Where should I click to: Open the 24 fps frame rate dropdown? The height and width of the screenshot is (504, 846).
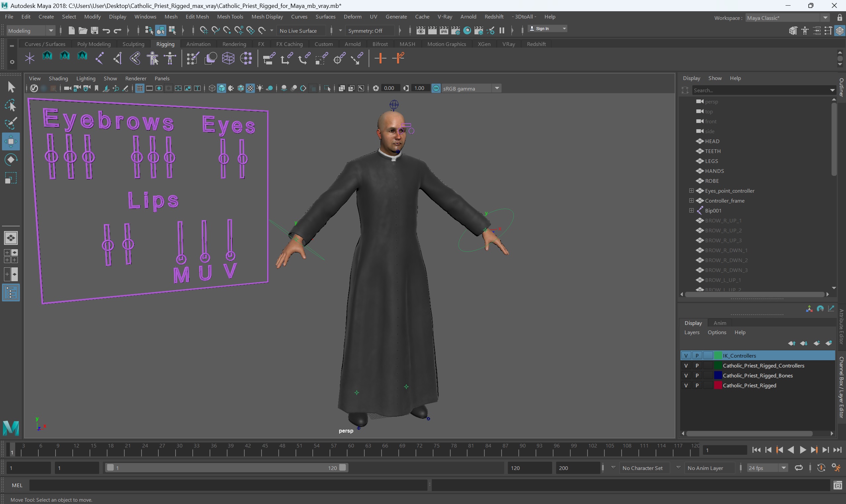[x=767, y=468]
